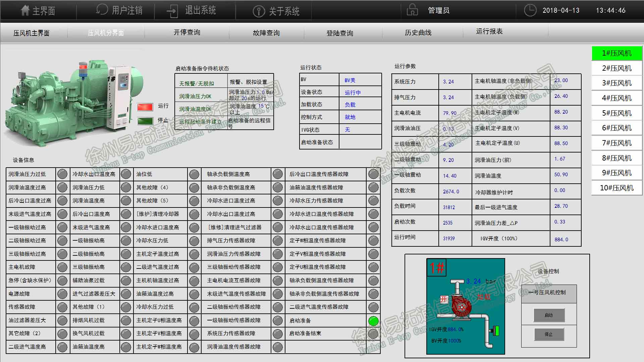Click the 用户注销 logout icon
Screen dimensions: 644x362
point(102,10)
